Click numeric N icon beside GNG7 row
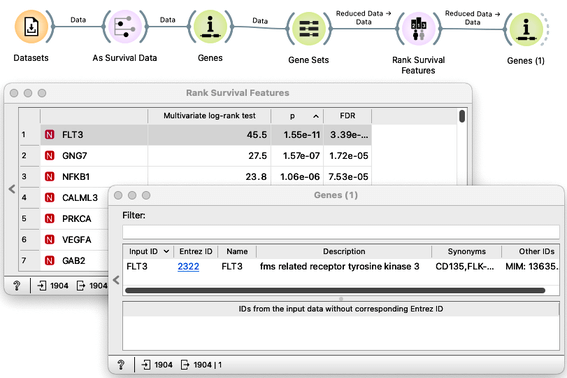 tap(50, 156)
